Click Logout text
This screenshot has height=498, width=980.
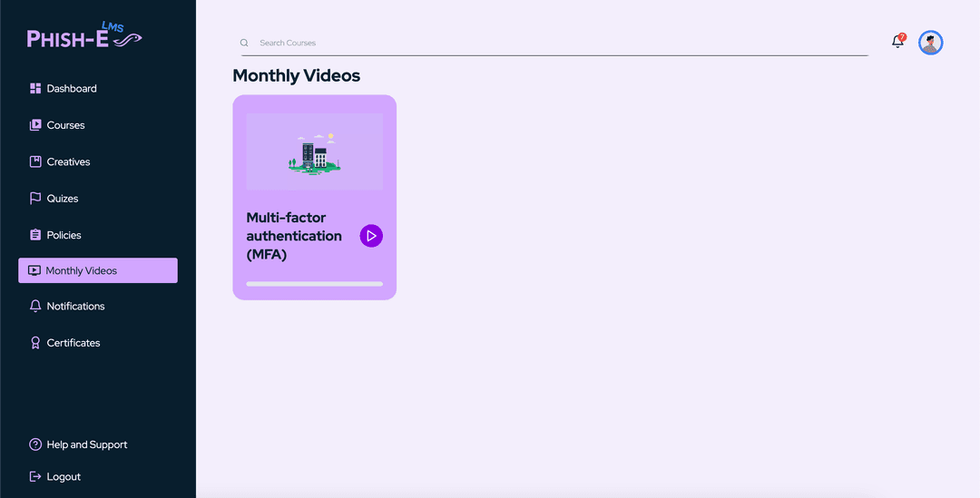point(64,477)
